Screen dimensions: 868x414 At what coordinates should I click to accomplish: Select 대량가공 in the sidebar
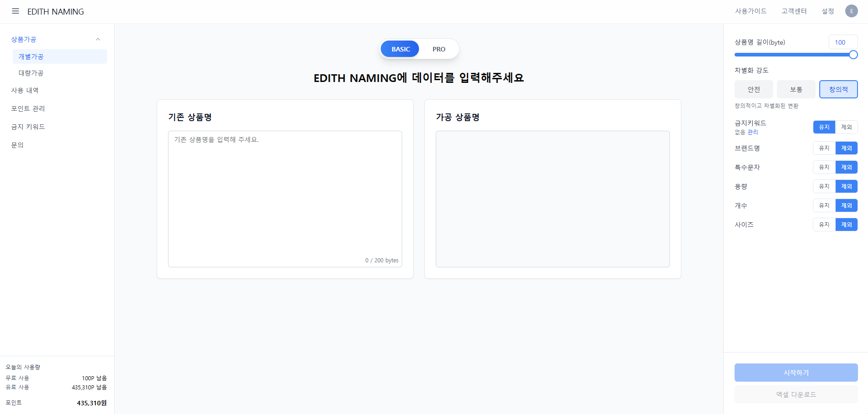pyautogui.click(x=31, y=72)
